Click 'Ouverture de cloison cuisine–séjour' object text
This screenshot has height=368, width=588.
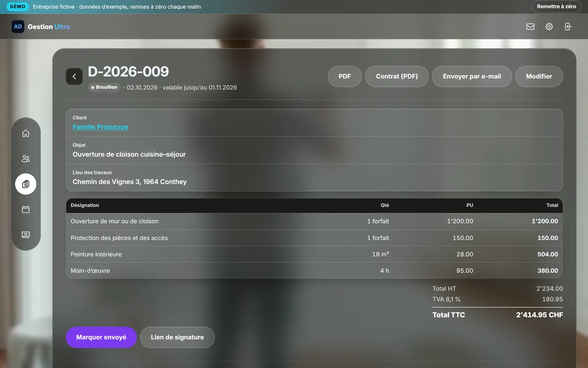tap(129, 154)
